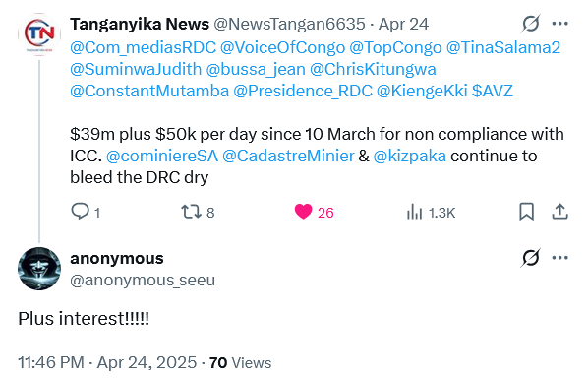588x378 pixels.
Task: Bookmark the Tanganyika News tweet
Action: (526, 212)
